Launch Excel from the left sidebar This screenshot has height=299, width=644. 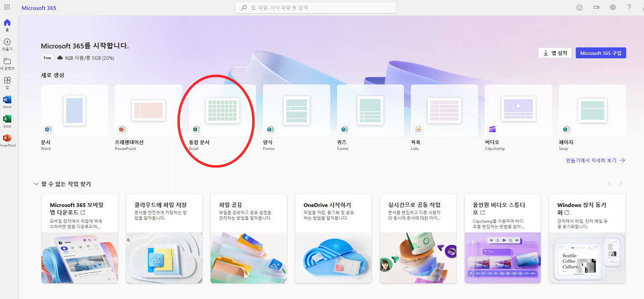7,119
